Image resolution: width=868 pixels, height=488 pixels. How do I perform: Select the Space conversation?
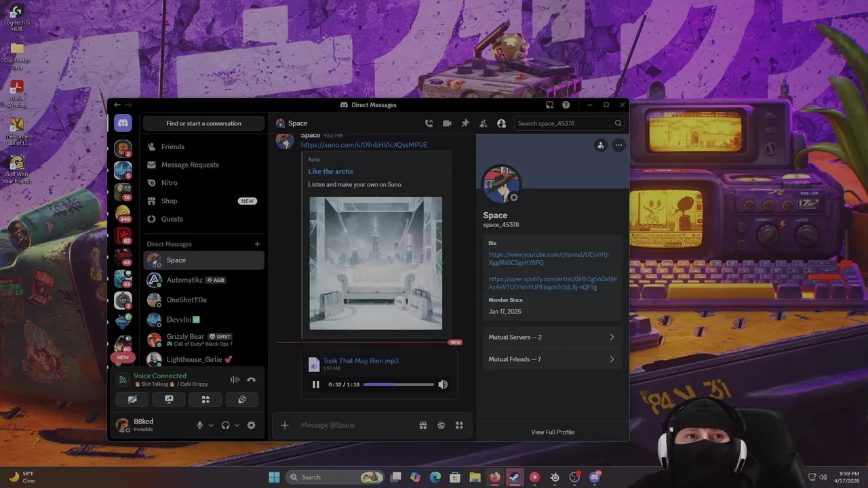[x=203, y=260]
